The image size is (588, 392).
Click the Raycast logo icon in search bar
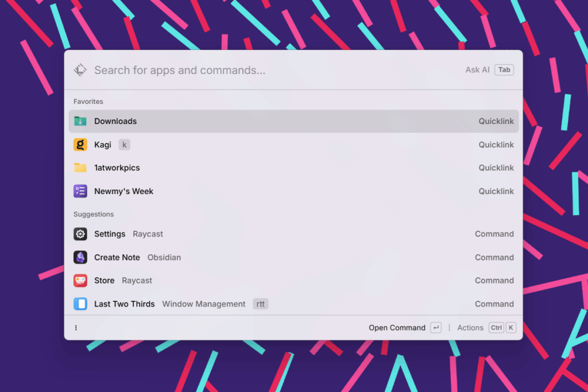pyautogui.click(x=80, y=70)
